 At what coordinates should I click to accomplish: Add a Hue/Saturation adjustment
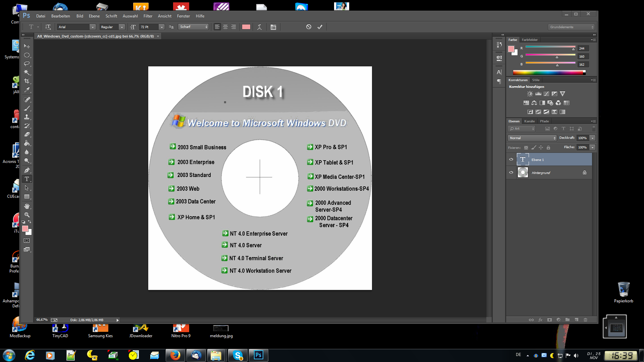click(x=526, y=103)
